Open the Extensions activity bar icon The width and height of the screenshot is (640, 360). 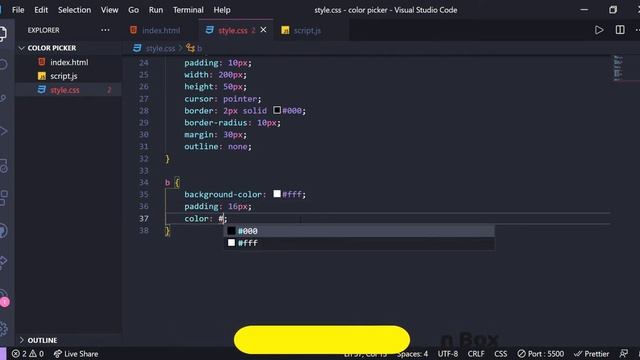[3, 198]
